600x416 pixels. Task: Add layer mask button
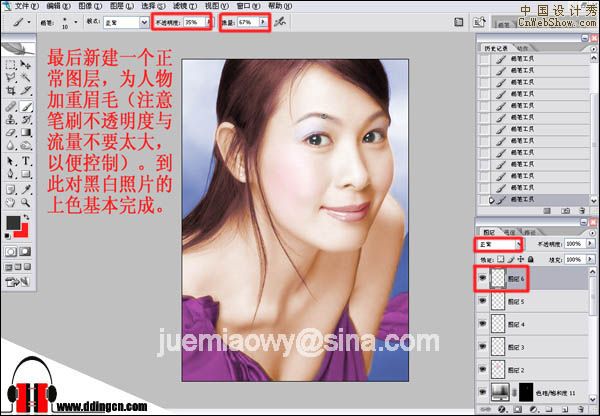(517, 409)
